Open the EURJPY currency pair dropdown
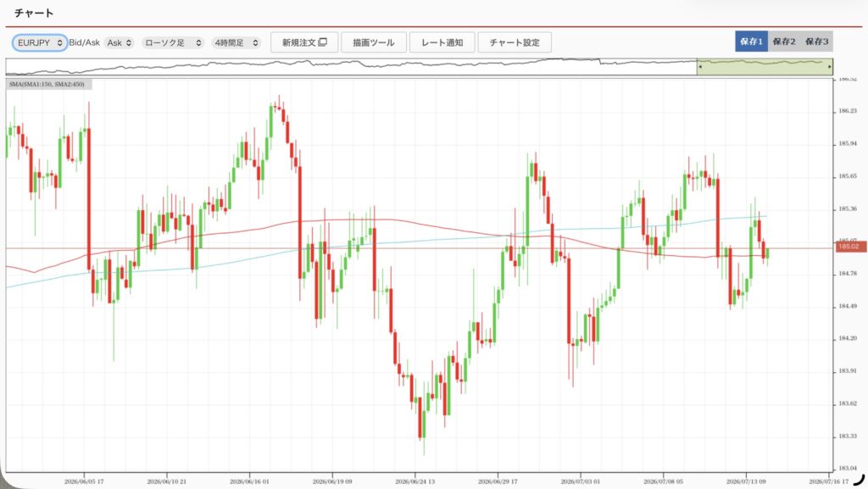Screen dimensions: 868x489 pyautogui.click(x=40, y=42)
